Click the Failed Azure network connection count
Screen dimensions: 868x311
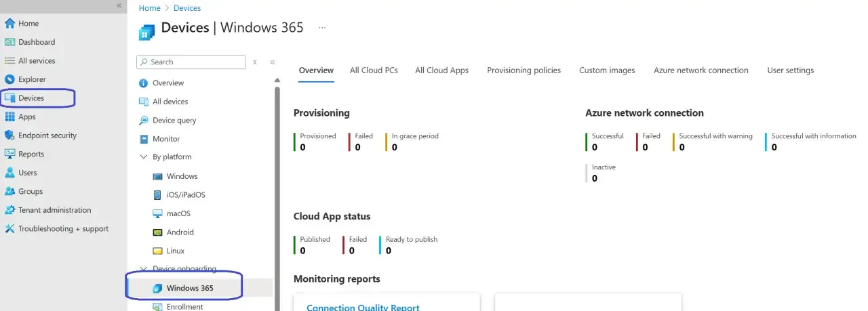[x=645, y=147]
